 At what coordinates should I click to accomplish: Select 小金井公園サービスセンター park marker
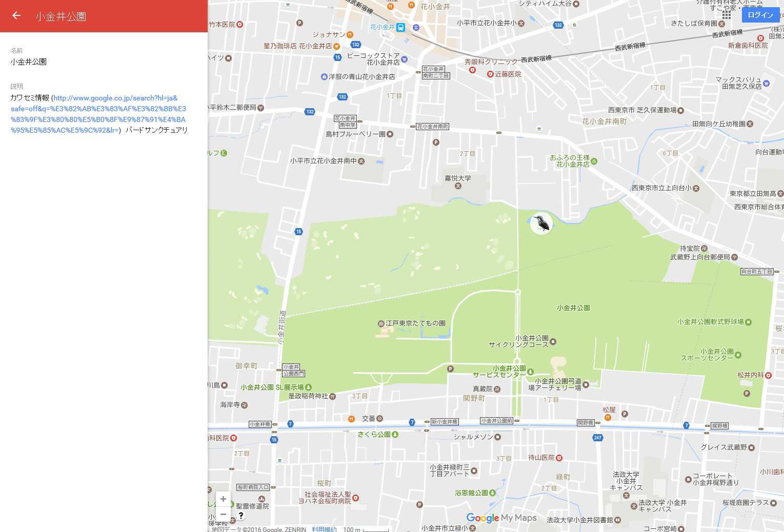[x=530, y=372]
